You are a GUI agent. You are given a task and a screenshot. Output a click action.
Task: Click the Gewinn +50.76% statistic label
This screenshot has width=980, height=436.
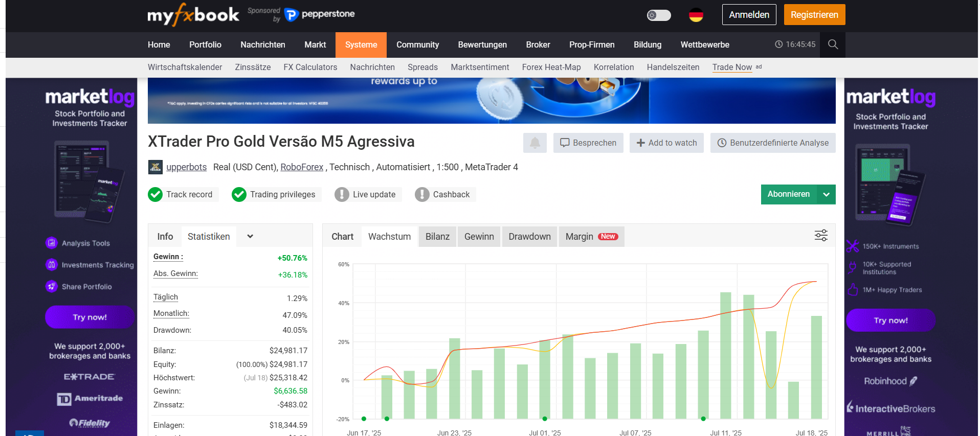tap(168, 257)
